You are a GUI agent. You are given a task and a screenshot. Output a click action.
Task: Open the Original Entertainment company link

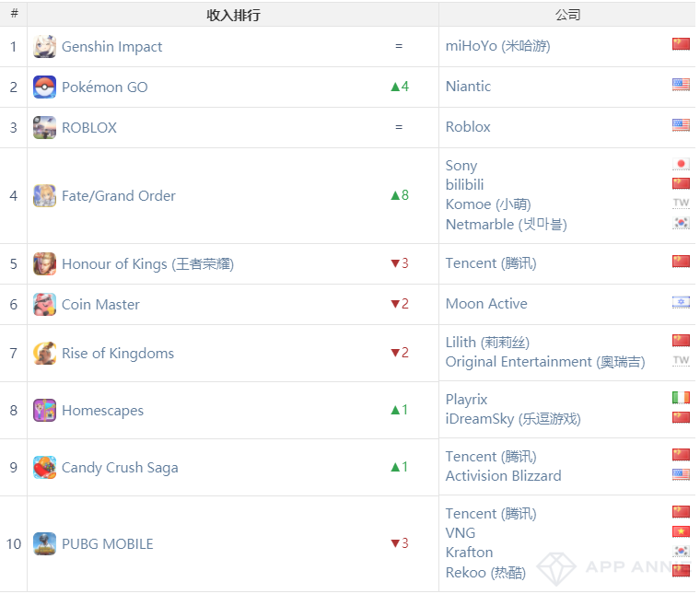tap(545, 362)
